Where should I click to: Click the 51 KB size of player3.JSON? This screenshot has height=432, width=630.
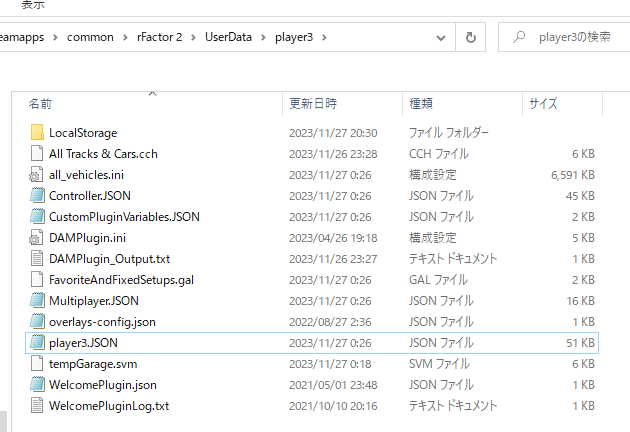[580, 343]
